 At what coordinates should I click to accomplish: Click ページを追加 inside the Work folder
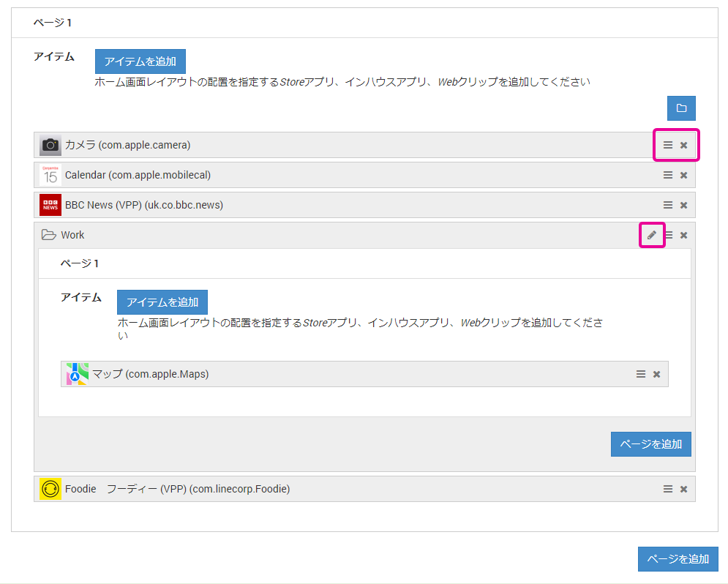(x=650, y=443)
